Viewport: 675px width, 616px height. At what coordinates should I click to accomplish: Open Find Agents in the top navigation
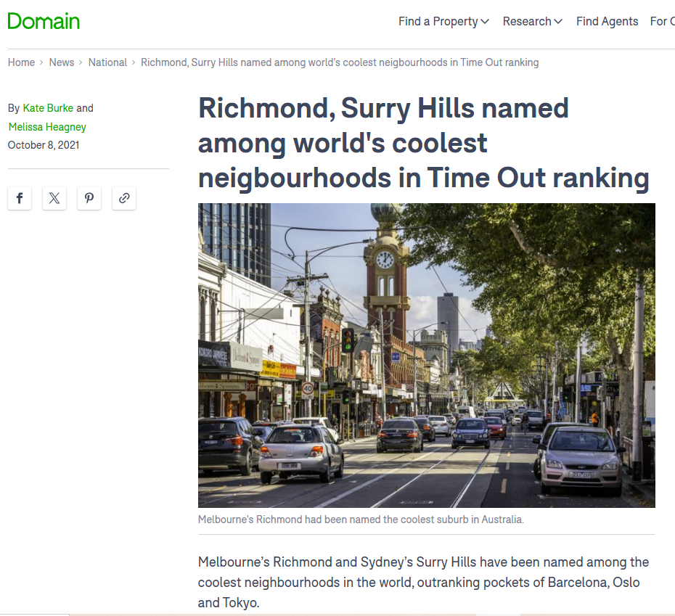(x=607, y=22)
